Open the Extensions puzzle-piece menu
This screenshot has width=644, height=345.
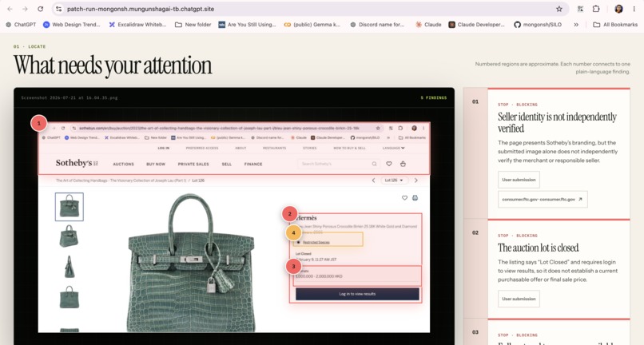click(x=596, y=9)
